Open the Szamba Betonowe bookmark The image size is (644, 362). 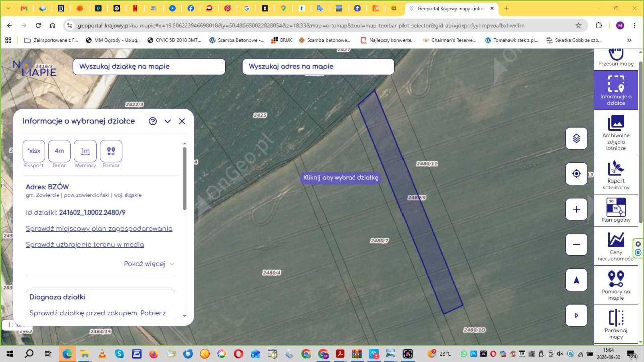[x=236, y=40]
